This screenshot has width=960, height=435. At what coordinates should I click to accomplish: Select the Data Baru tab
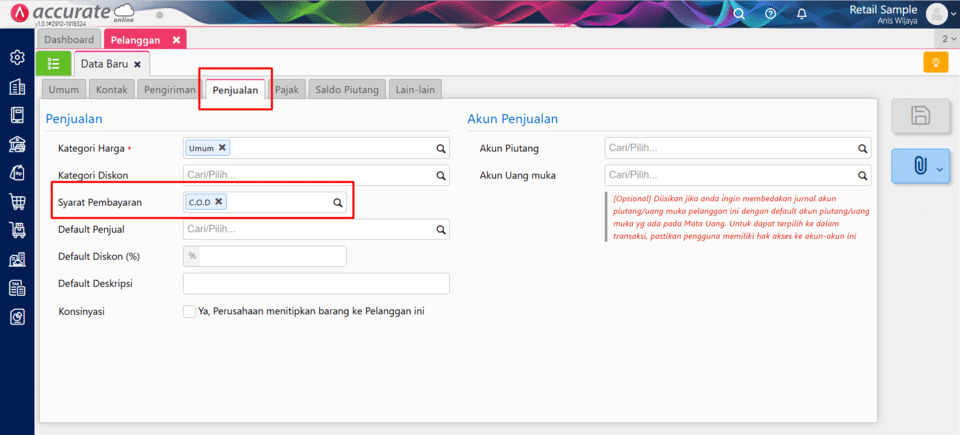coord(111,64)
